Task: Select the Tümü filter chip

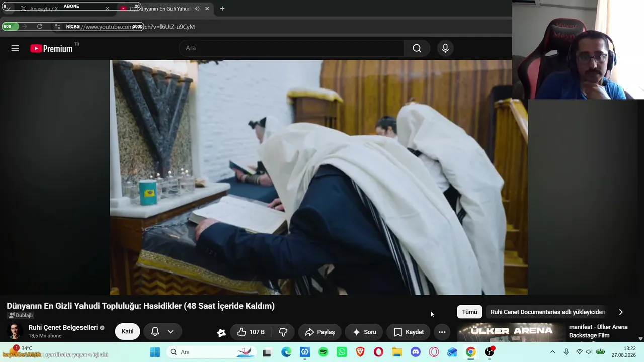Action: (x=469, y=312)
